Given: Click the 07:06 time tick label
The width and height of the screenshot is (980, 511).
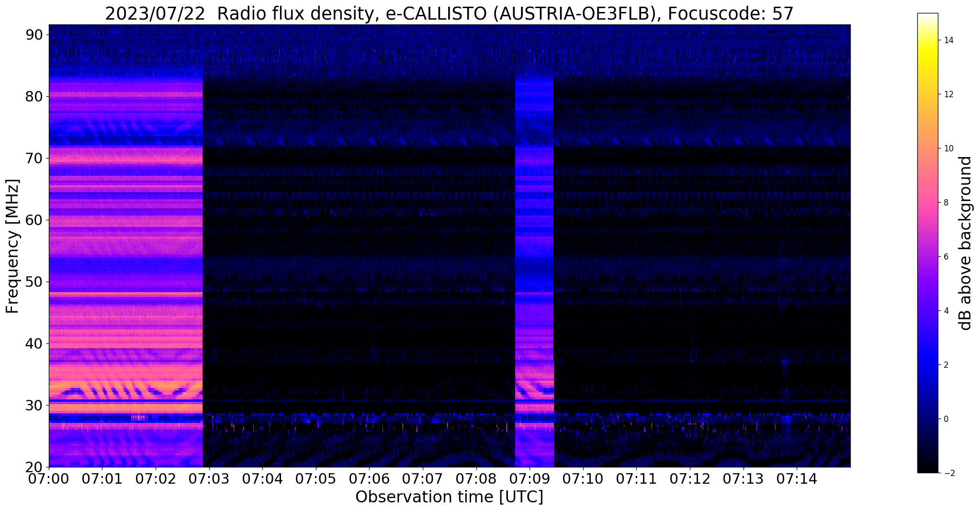Looking at the screenshot, I should click(x=369, y=479).
